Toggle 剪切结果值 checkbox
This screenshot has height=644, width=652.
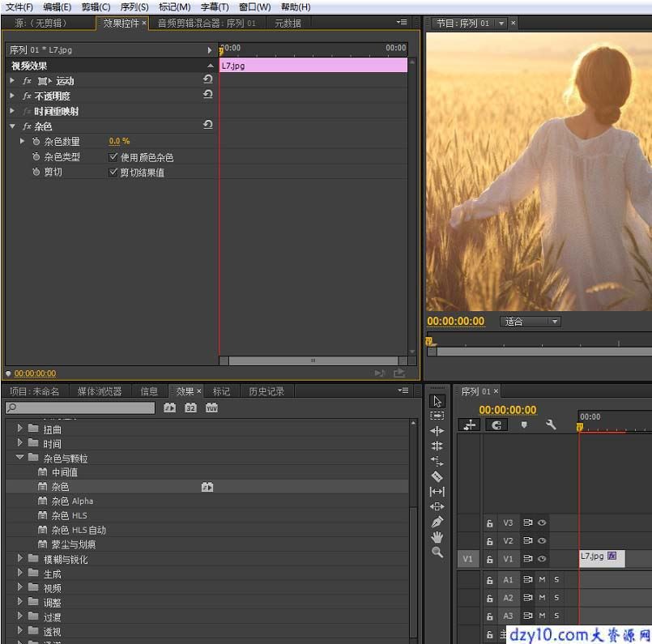[x=113, y=172]
